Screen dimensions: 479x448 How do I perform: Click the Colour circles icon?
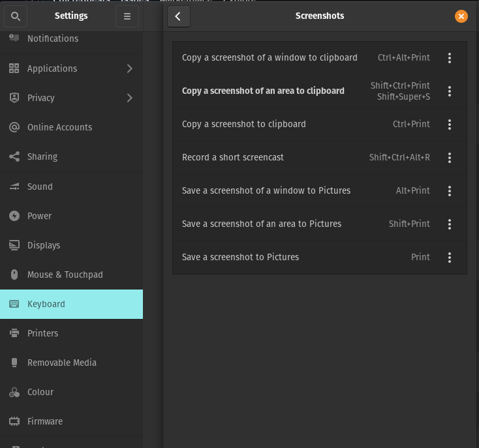[14, 392]
